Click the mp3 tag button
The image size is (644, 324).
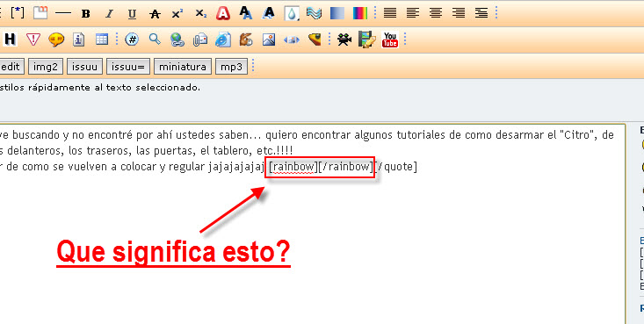pos(231,67)
